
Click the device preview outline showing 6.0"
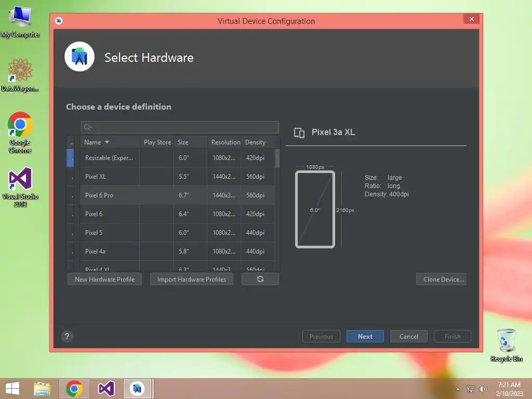(315, 209)
